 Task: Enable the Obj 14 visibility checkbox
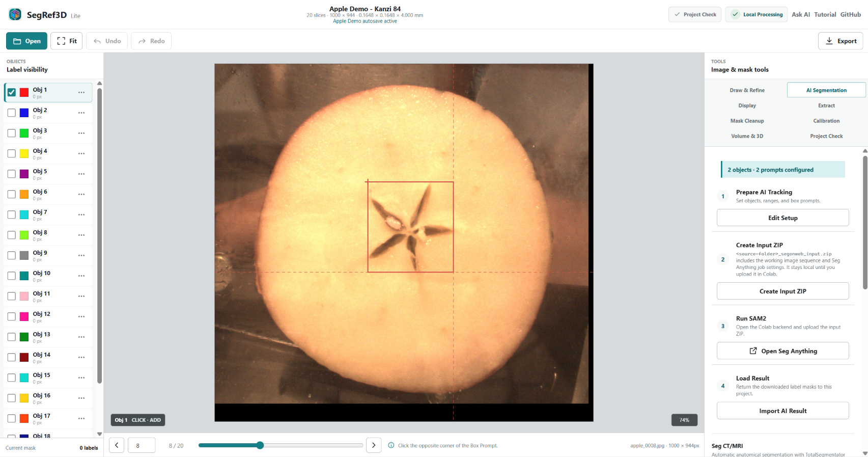12,357
